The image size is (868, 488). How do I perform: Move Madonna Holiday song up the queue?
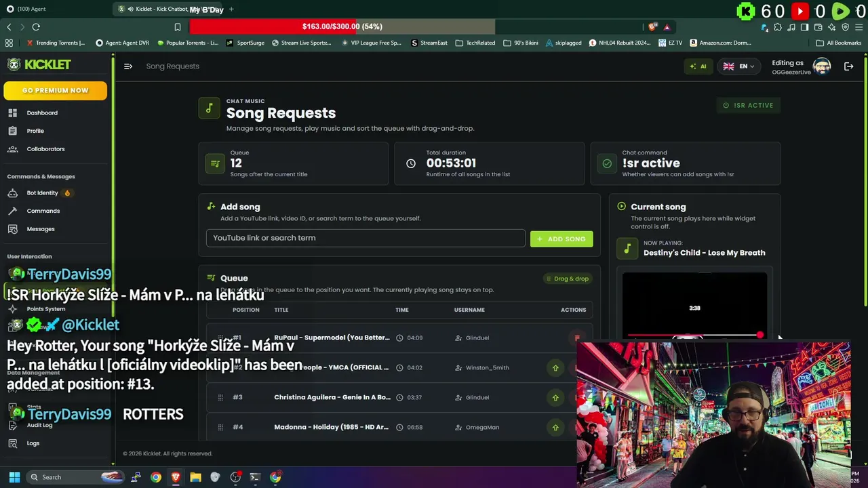point(555,427)
